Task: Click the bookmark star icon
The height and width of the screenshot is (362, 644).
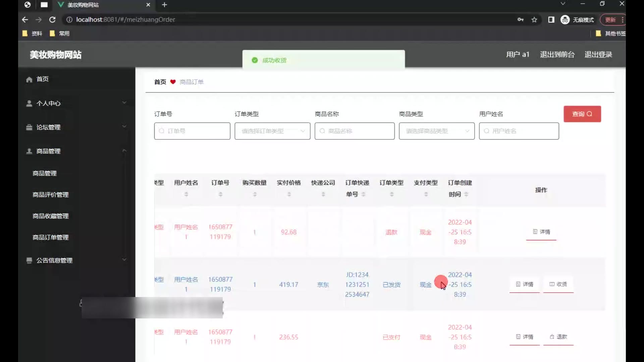Action: click(x=534, y=20)
